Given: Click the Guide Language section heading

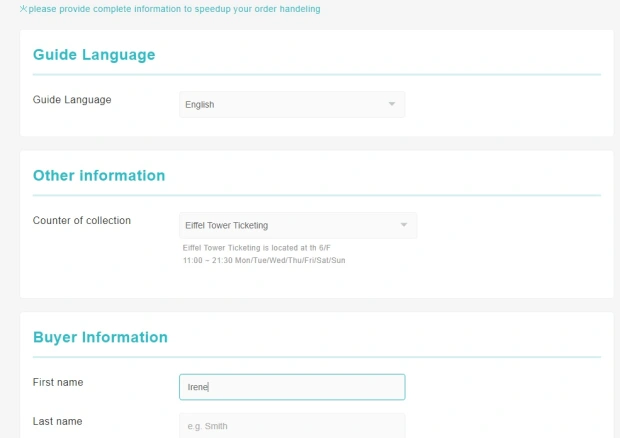Looking at the screenshot, I should 94,55.
